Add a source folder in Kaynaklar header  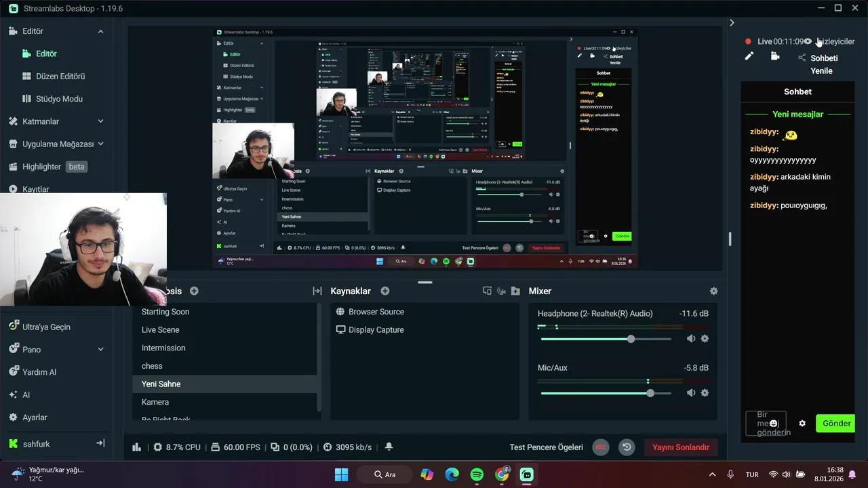(x=515, y=291)
